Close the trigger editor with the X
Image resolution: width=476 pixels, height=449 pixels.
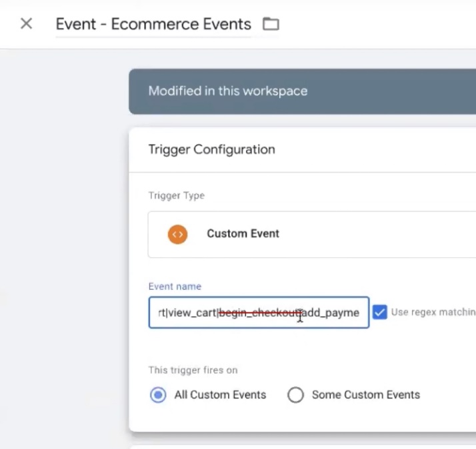[x=26, y=24]
